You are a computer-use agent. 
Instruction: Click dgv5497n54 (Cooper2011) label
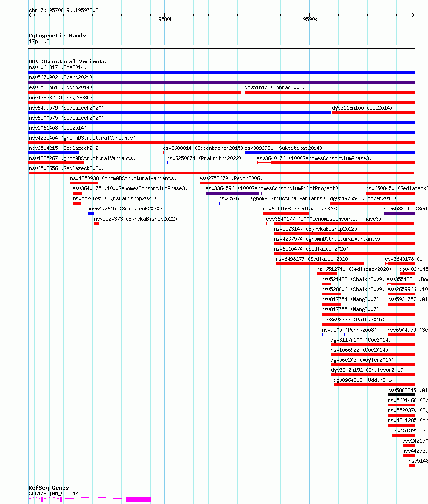[x=363, y=198]
